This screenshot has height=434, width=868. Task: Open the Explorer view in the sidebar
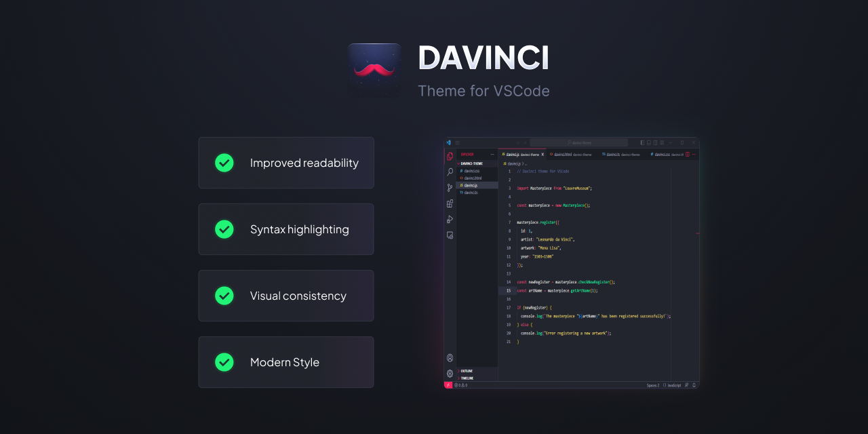(449, 155)
